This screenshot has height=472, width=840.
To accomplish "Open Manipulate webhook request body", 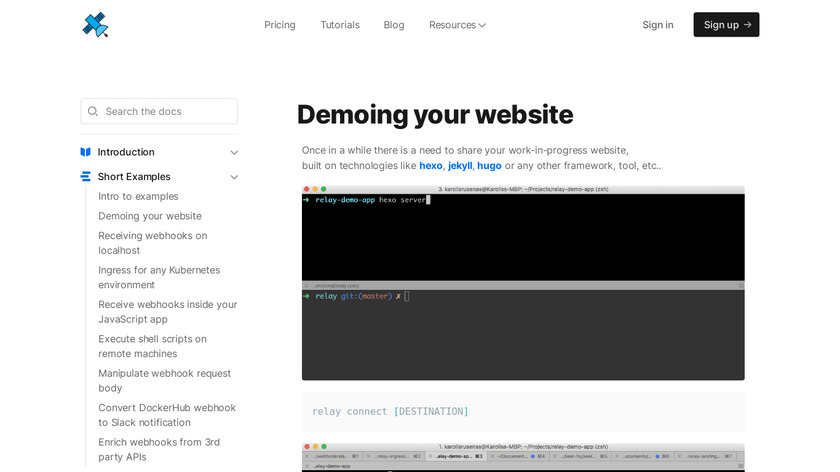I will 164,380.
